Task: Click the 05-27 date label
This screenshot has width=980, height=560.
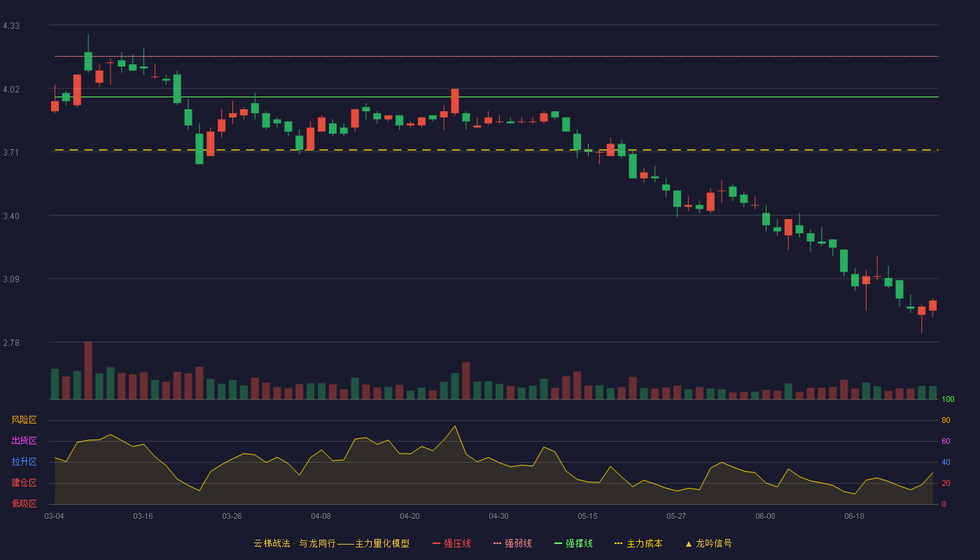Action: 677,516
